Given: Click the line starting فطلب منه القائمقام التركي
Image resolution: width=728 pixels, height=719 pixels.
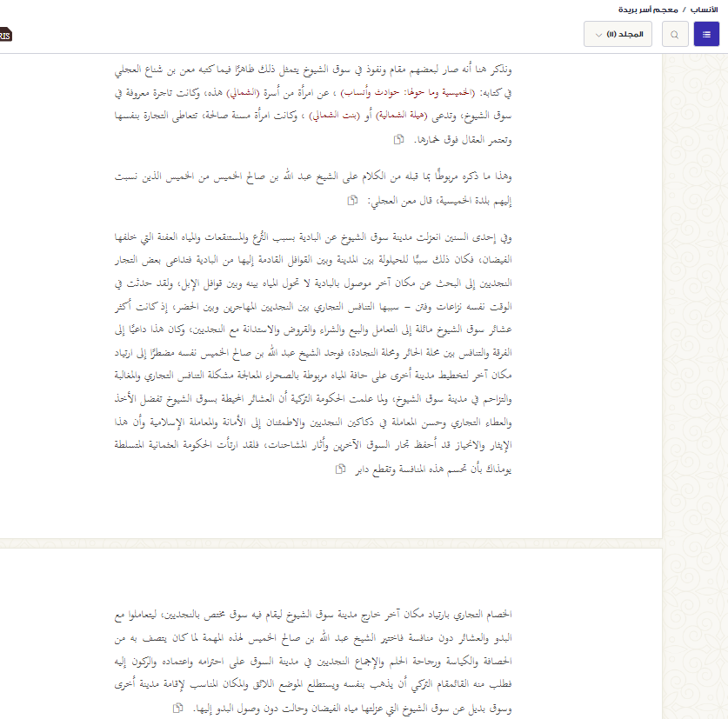Looking at the screenshot, I should tap(313, 684).
